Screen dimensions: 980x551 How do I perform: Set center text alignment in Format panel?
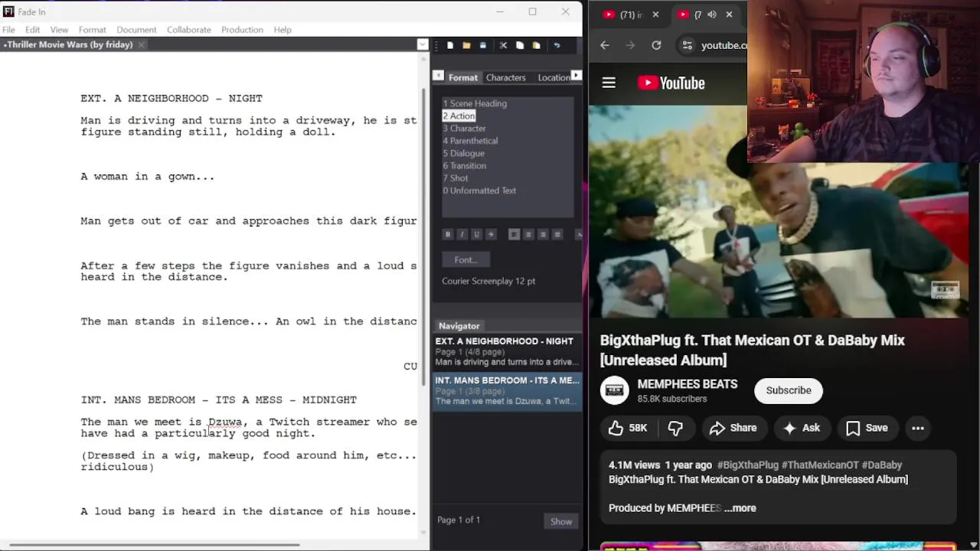[x=528, y=234]
